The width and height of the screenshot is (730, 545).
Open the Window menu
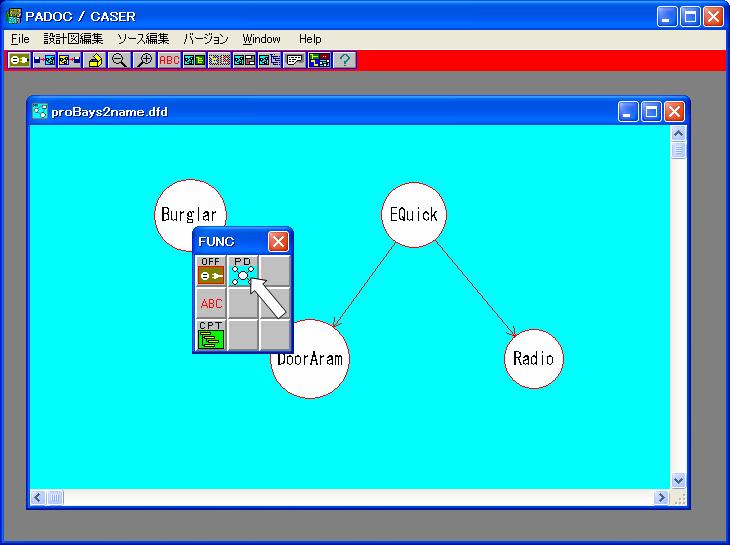pyautogui.click(x=261, y=39)
